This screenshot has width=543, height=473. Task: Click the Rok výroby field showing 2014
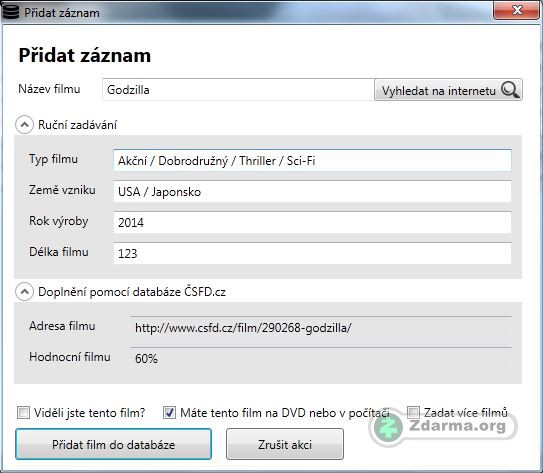tap(312, 222)
